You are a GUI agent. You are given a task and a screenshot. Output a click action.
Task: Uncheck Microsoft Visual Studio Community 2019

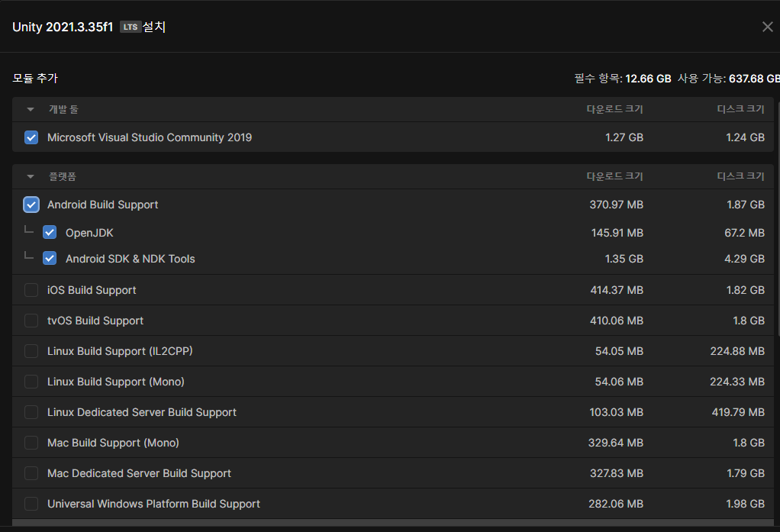31,137
